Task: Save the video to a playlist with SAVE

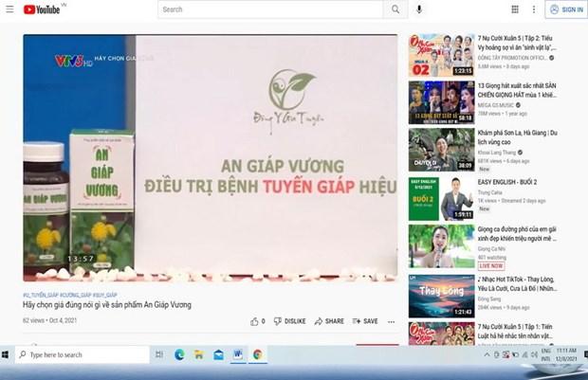Action: point(365,321)
